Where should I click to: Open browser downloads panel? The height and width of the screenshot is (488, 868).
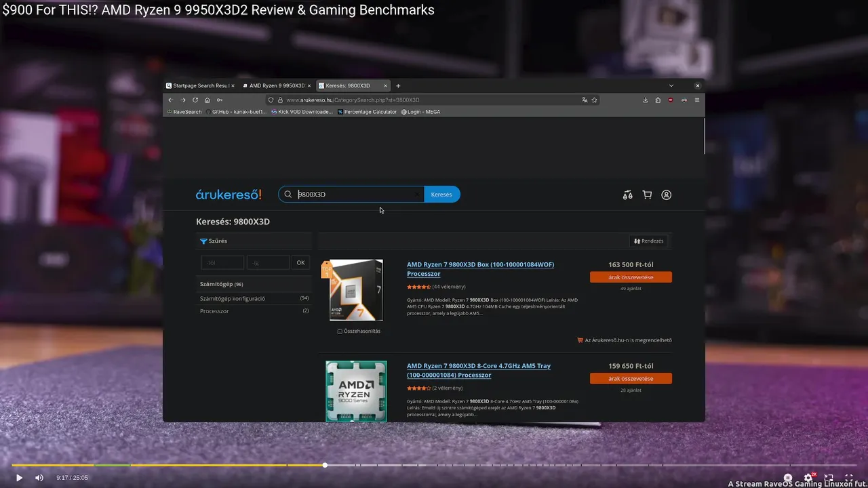[645, 100]
